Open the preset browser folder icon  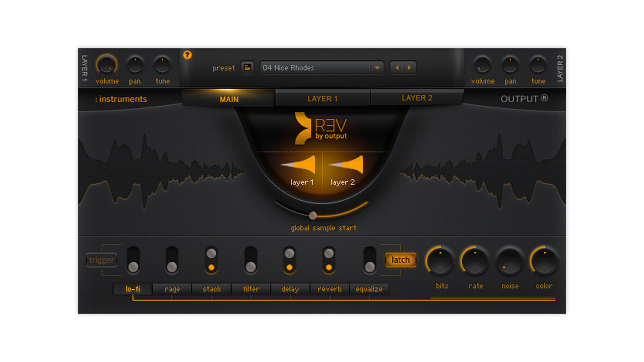[x=247, y=68]
